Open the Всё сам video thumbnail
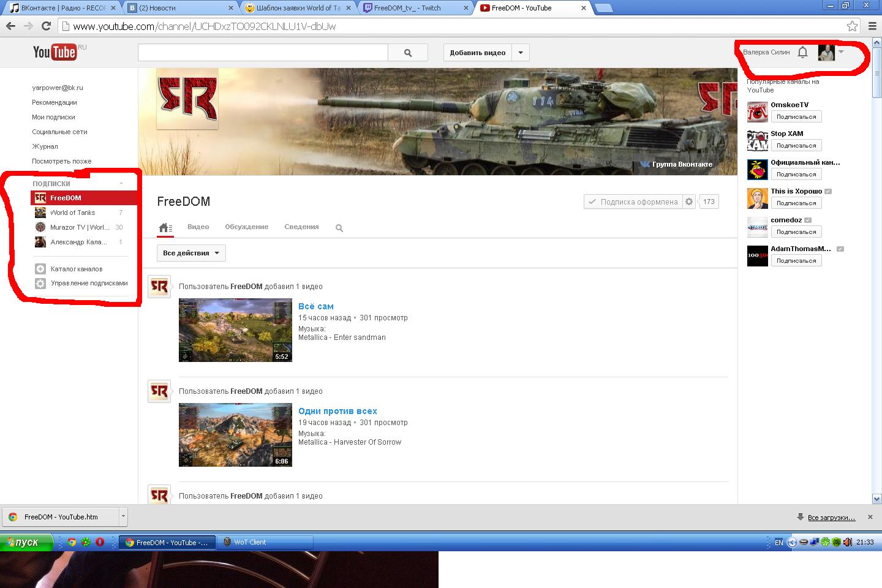Image resolution: width=882 pixels, height=588 pixels. (x=235, y=330)
